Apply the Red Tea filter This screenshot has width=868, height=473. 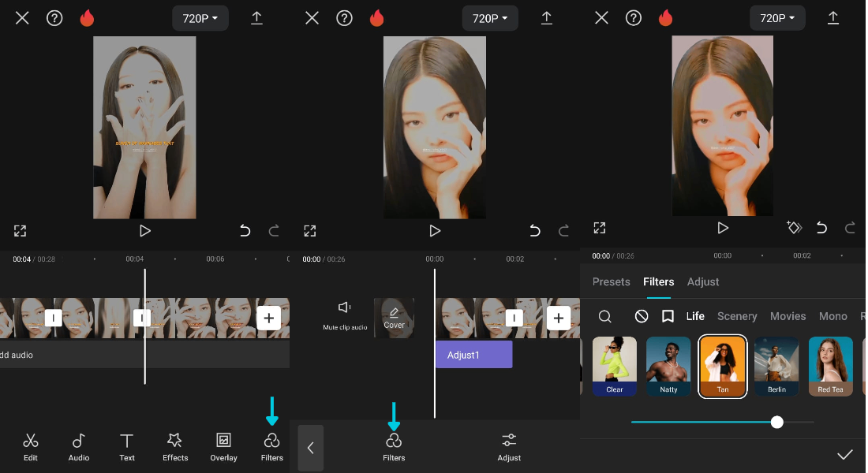coord(830,367)
